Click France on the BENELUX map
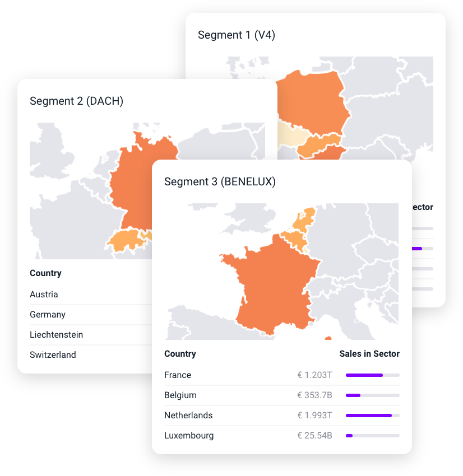The height and width of the screenshot is (476, 463). pos(269,286)
